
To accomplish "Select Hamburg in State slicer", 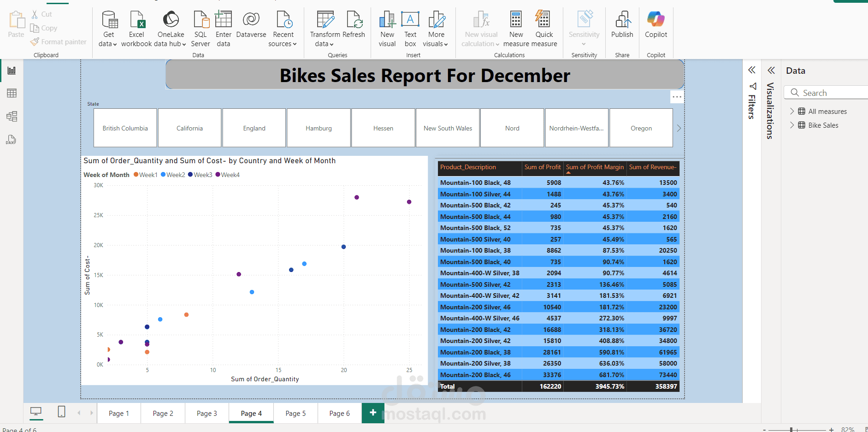I will pos(319,128).
